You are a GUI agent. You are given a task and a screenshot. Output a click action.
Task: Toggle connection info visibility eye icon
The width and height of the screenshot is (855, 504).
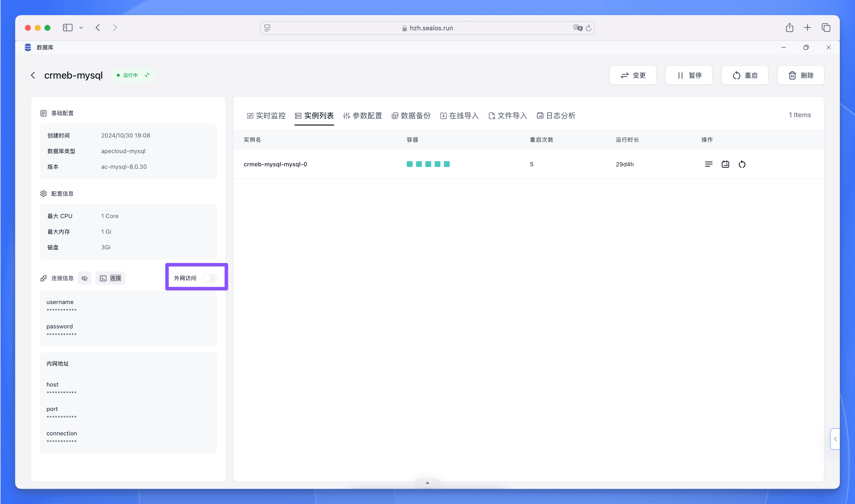point(85,278)
